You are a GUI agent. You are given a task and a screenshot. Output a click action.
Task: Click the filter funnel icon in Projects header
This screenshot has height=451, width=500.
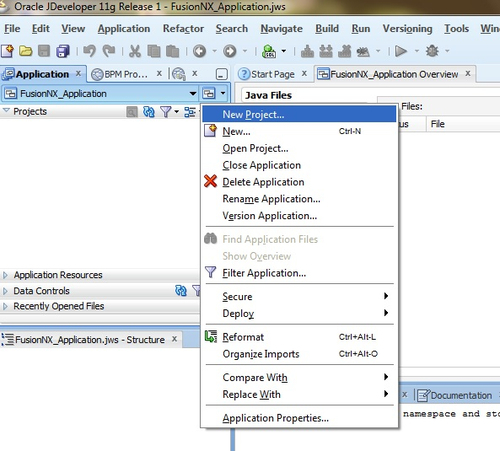[165, 112]
